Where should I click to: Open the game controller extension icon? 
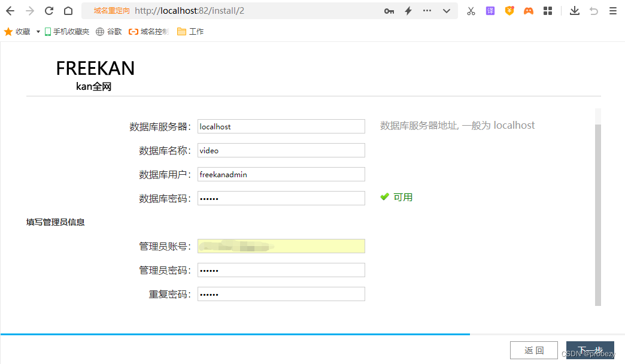click(x=529, y=11)
